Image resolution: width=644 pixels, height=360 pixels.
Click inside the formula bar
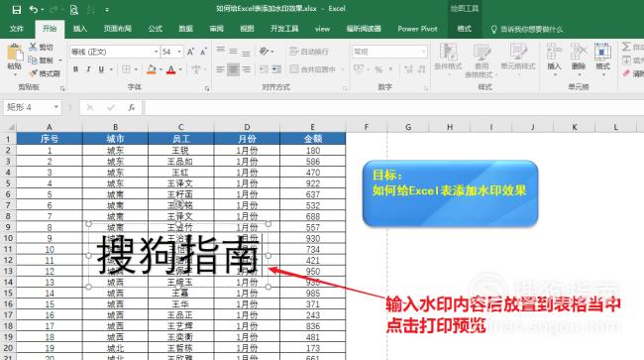pos(393,107)
